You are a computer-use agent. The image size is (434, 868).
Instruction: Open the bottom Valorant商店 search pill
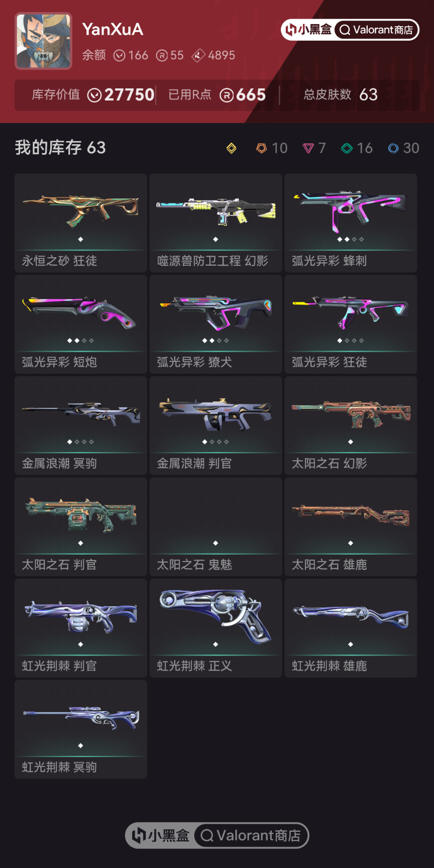click(251, 835)
